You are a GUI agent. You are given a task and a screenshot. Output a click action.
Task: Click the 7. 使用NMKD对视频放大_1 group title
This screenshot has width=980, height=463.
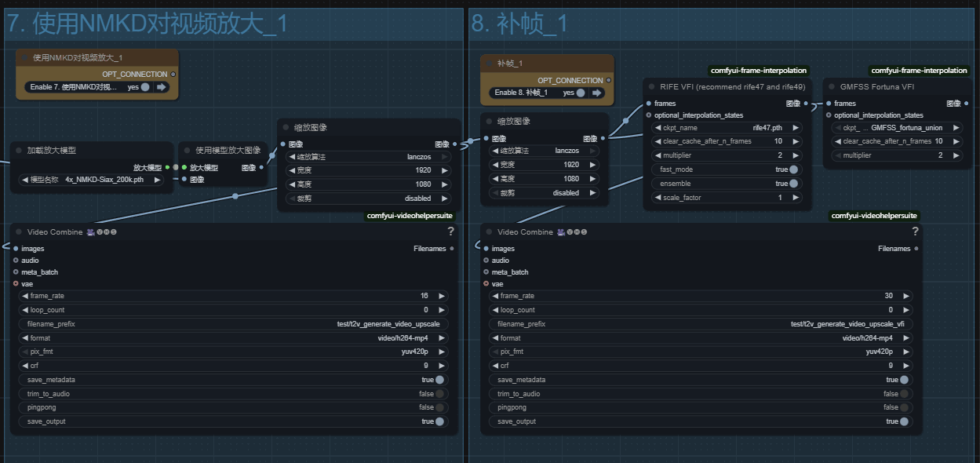point(147,24)
